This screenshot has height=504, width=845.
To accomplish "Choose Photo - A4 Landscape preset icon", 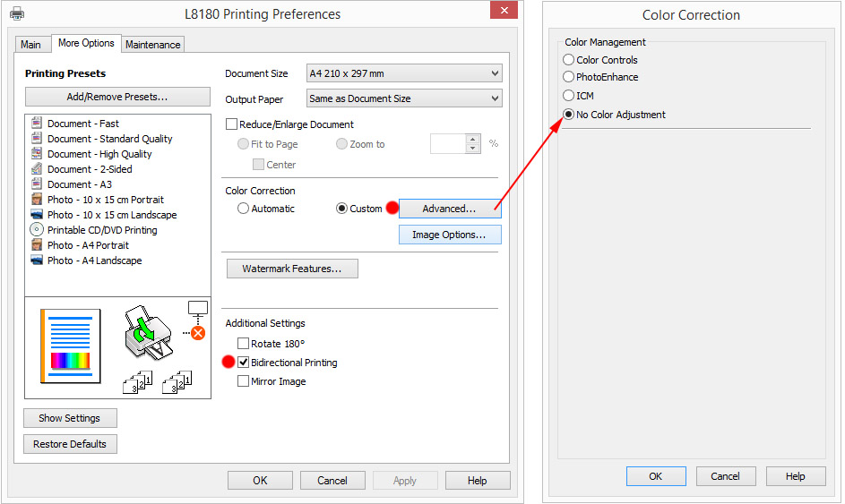I will tap(37, 261).
